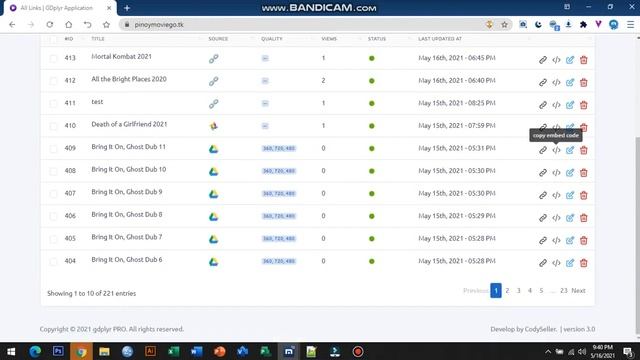Sort table by QUALITY column
Screen dimensions: 640x360
click(x=271, y=39)
